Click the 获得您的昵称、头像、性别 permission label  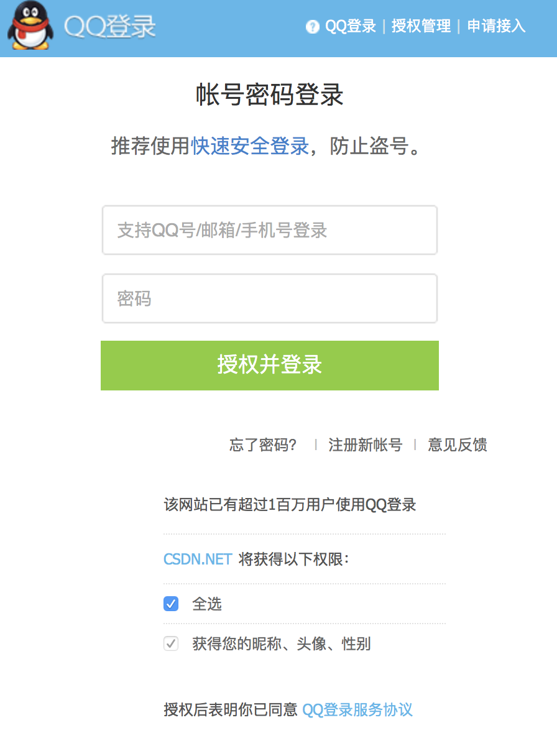tap(282, 643)
